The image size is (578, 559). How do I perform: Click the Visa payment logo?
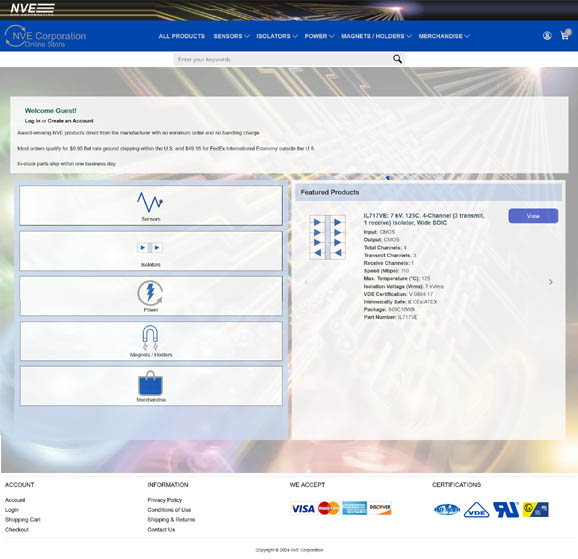(x=303, y=509)
